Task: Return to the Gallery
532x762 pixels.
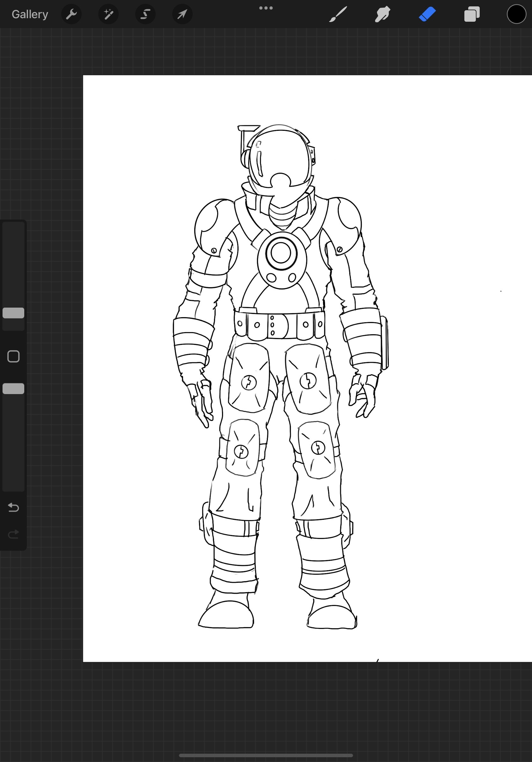Action: point(29,14)
